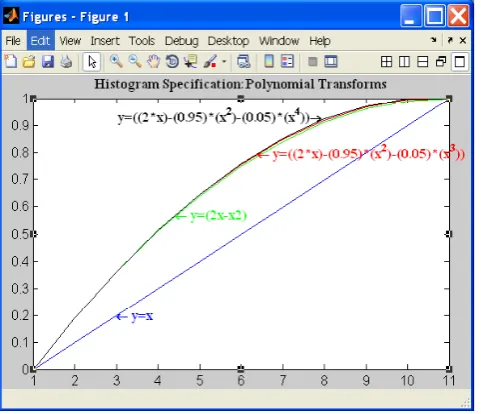
Task: Open the Debug menu
Action: coord(182,41)
